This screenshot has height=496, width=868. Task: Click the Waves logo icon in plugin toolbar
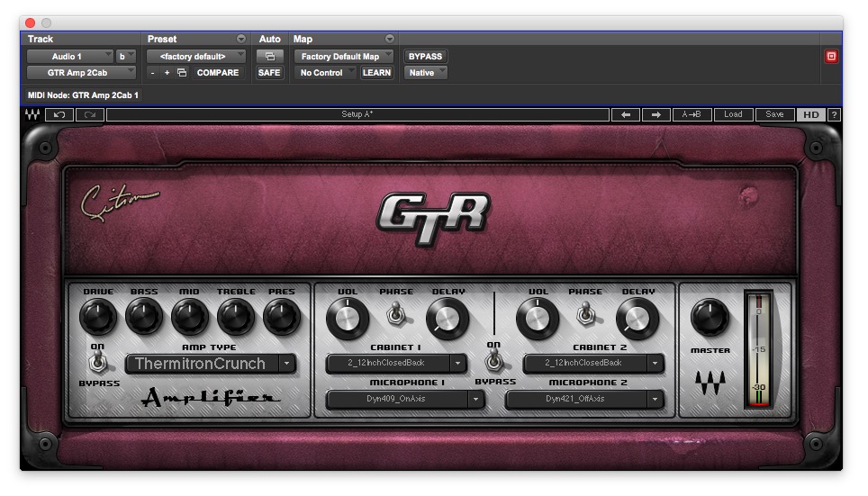click(32, 114)
